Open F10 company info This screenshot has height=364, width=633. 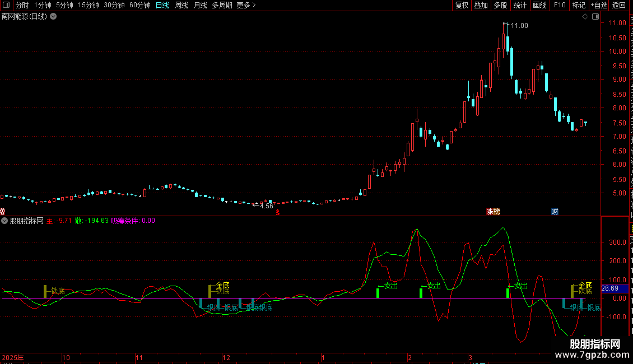(560, 5)
